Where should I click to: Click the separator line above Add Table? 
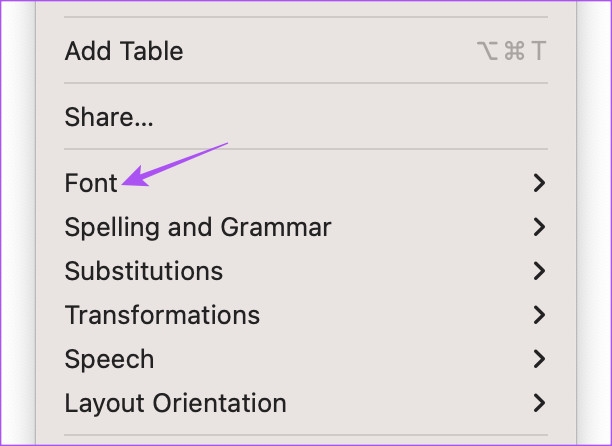pos(305,17)
